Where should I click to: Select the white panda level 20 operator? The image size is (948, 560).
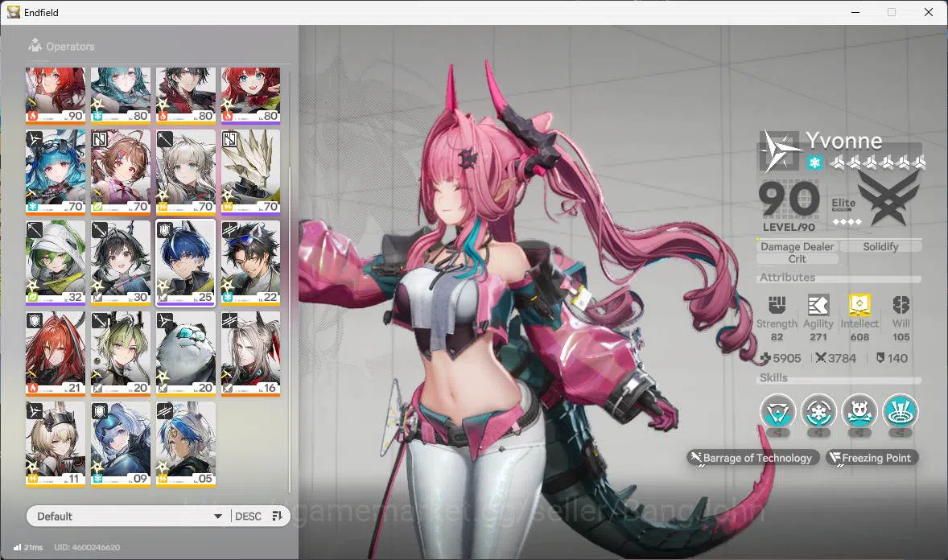[186, 353]
